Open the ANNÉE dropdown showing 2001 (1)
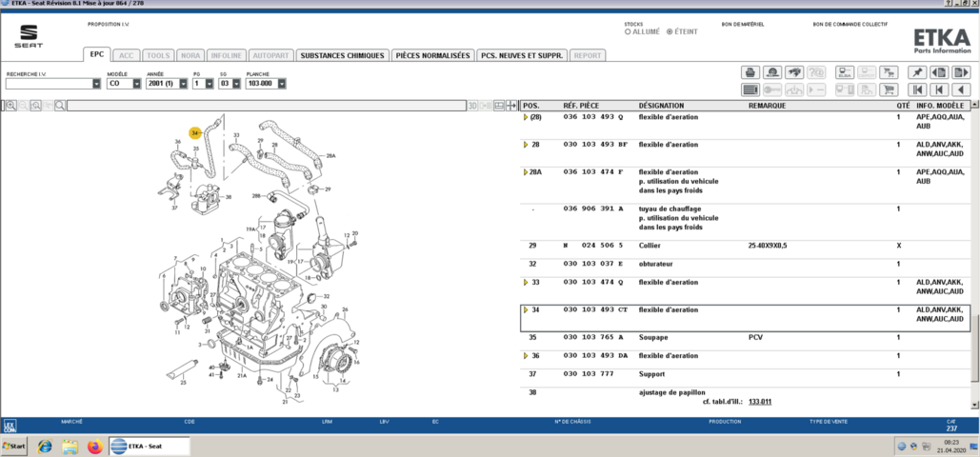Screen dimensions: 980x457 (x=183, y=83)
